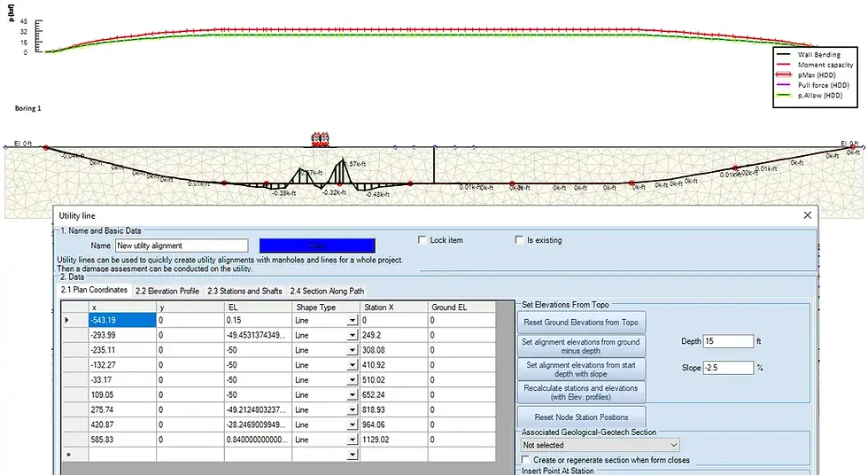Image resolution: width=868 pixels, height=475 pixels.
Task: Click Recalculate stations and elevations button
Action: tap(581, 392)
